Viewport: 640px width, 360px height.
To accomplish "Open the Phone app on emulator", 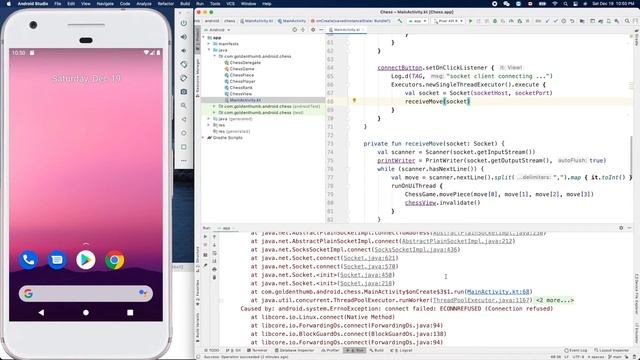I will [29, 260].
